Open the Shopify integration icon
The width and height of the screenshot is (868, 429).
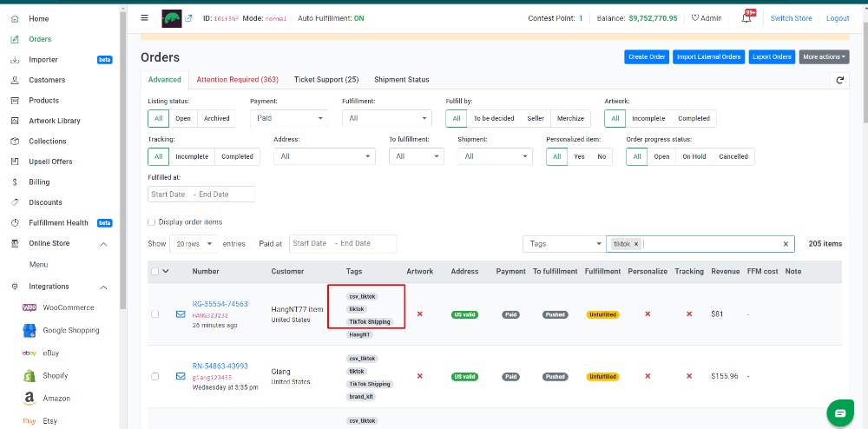coord(30,376)
